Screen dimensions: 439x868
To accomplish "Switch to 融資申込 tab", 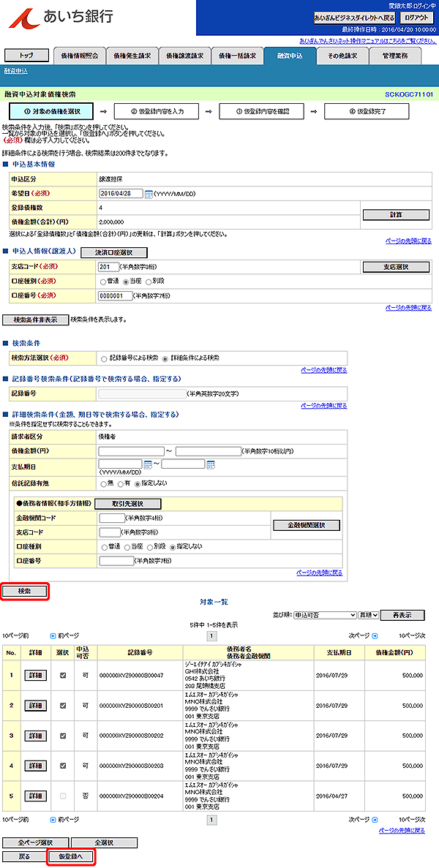I will [290, 56].
